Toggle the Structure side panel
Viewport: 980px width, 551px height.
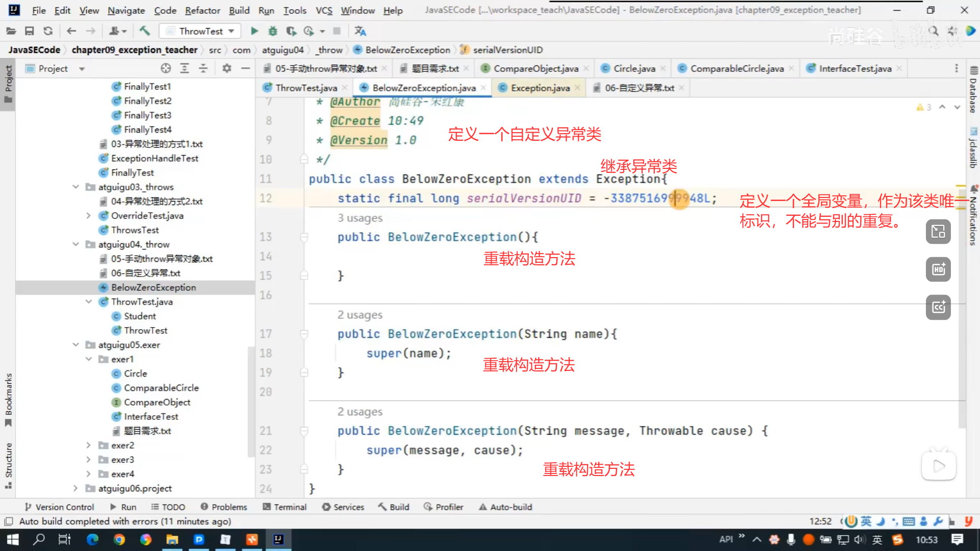8,465
